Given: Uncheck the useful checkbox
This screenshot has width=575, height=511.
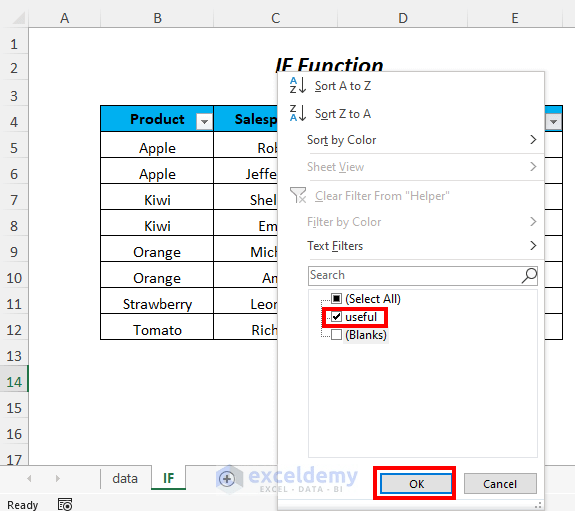Looking at the screenshot, I should pos(336,317).
